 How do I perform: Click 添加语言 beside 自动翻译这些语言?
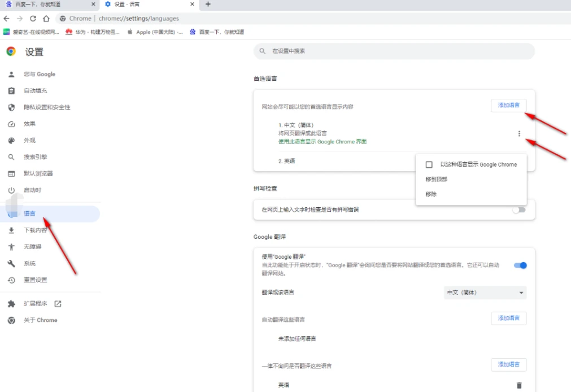click(x=509, y=319)
